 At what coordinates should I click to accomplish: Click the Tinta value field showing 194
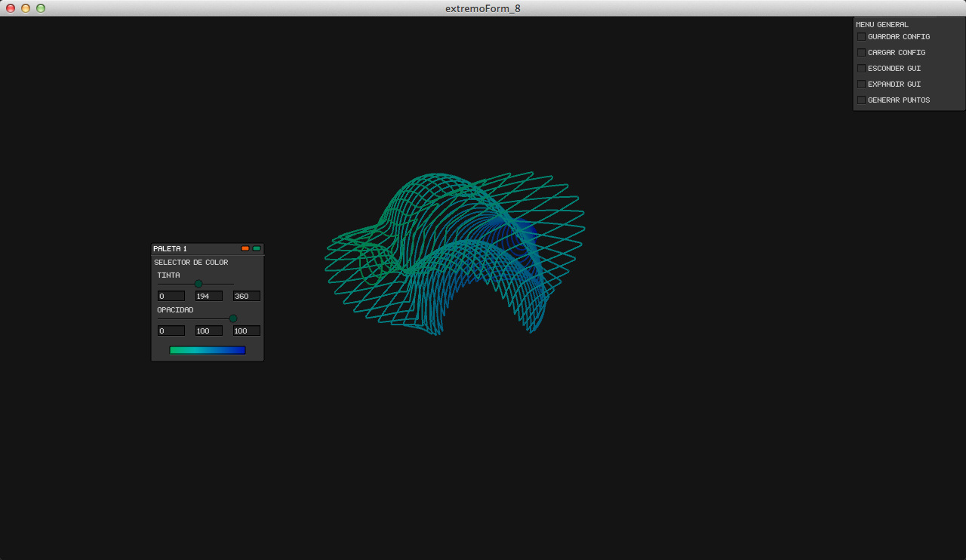point(209,296)
